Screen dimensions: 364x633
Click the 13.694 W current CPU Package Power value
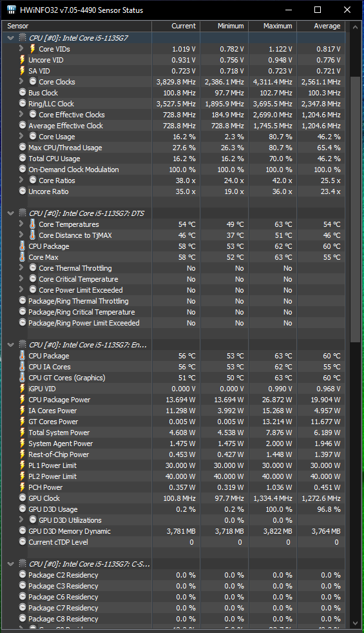pyautogui.click(x=180, y=400)
